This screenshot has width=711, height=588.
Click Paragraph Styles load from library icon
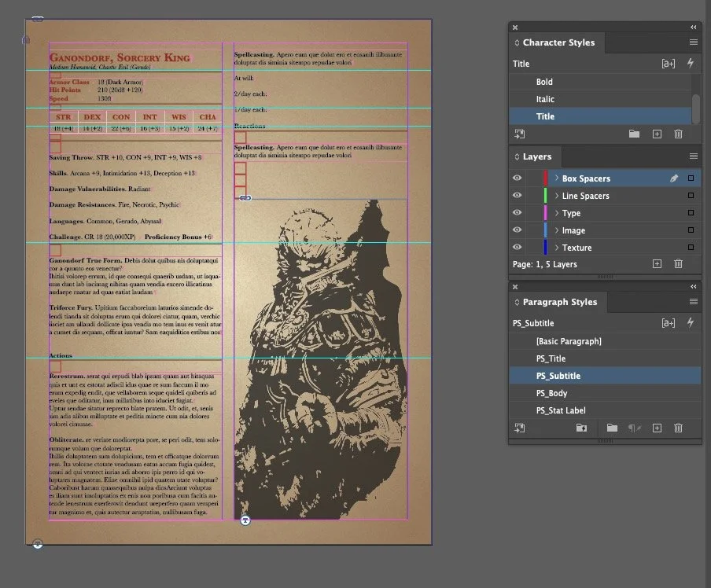[520, 428]
